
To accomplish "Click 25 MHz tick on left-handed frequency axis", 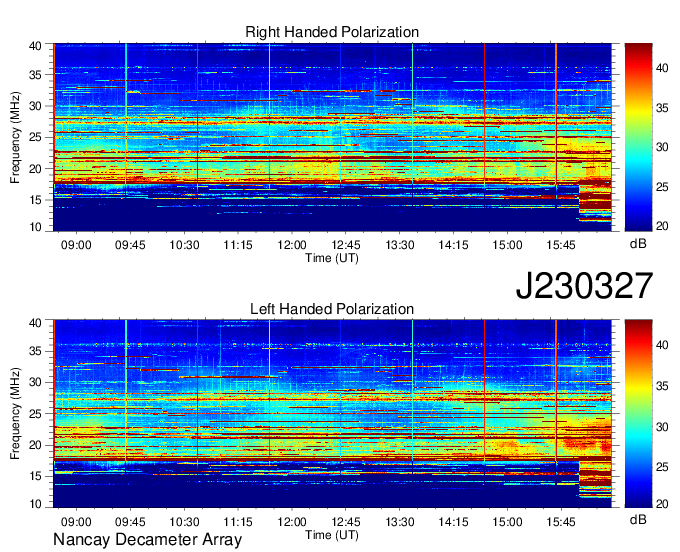I will (x=35, y=414).
